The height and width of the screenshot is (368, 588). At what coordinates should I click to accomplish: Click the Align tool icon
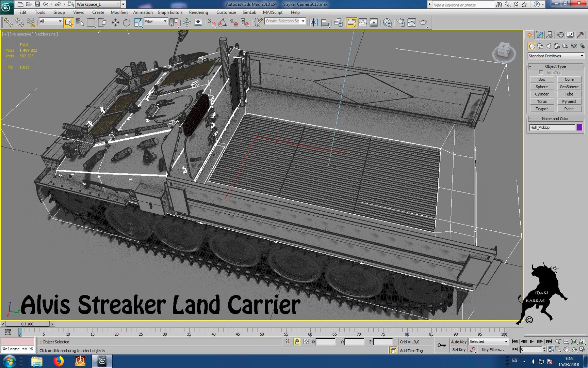pos(325,22)
